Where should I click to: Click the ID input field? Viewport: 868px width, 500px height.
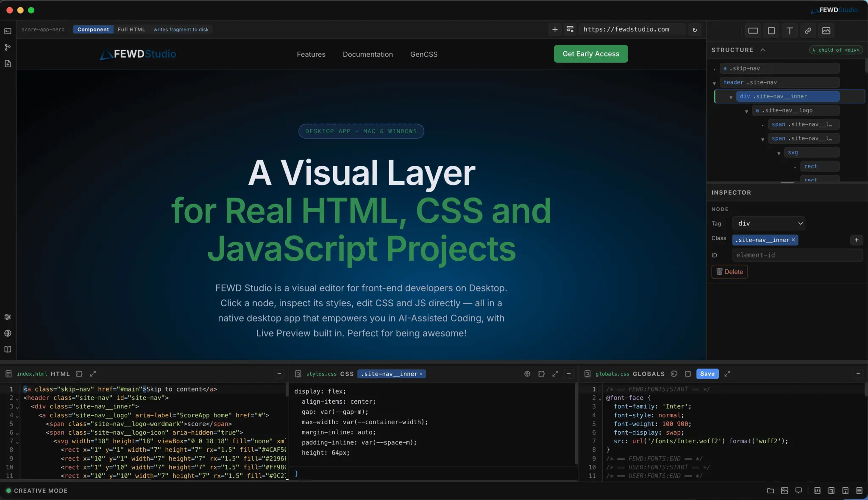[x=797, y=255]
